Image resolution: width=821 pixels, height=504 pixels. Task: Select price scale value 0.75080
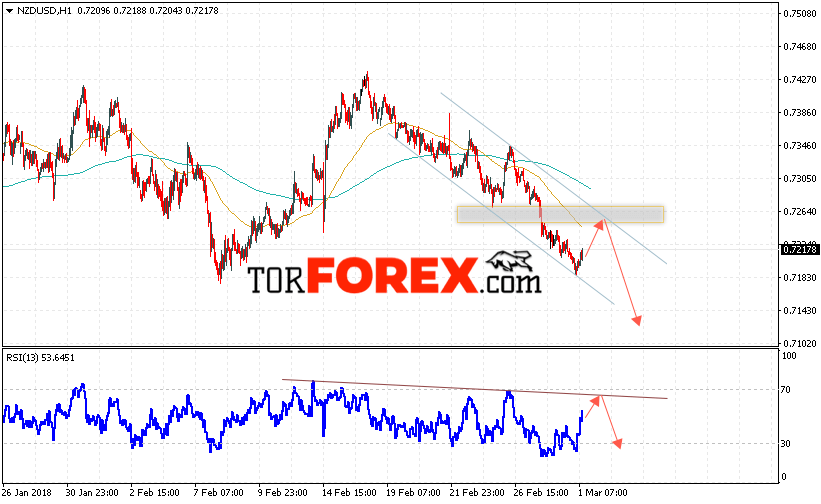coord(800,14)
